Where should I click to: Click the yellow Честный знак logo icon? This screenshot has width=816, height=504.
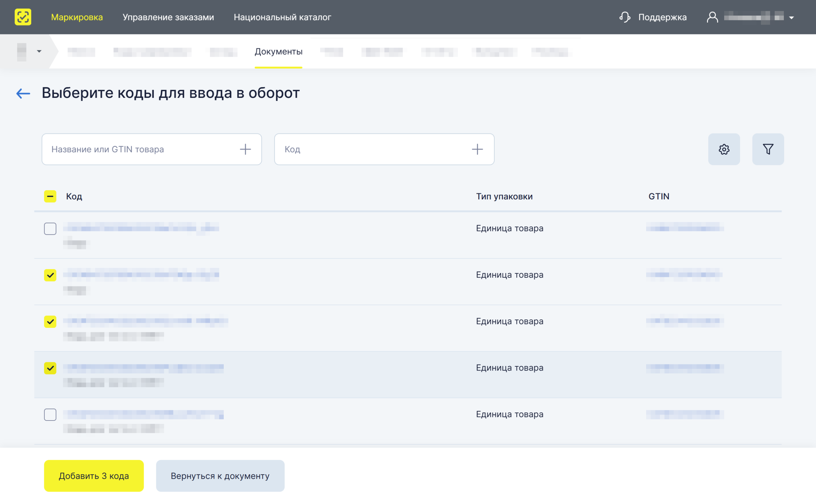pyautogui.click(x=23, y=17)
